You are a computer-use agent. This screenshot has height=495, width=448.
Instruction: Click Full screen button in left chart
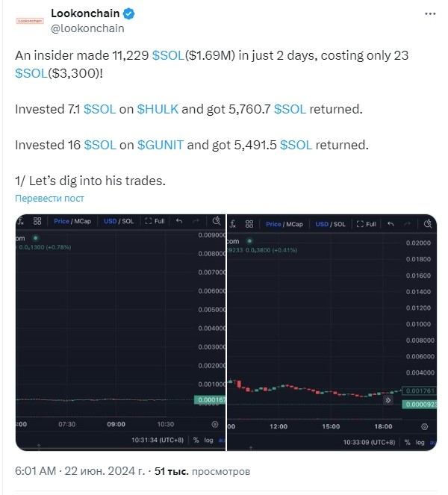pos(155,221)
